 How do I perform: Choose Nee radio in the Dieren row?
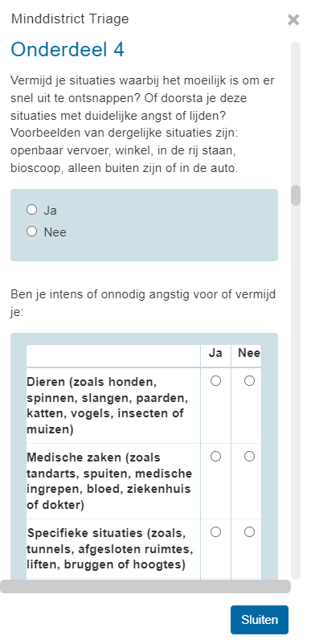pos(249,381)
